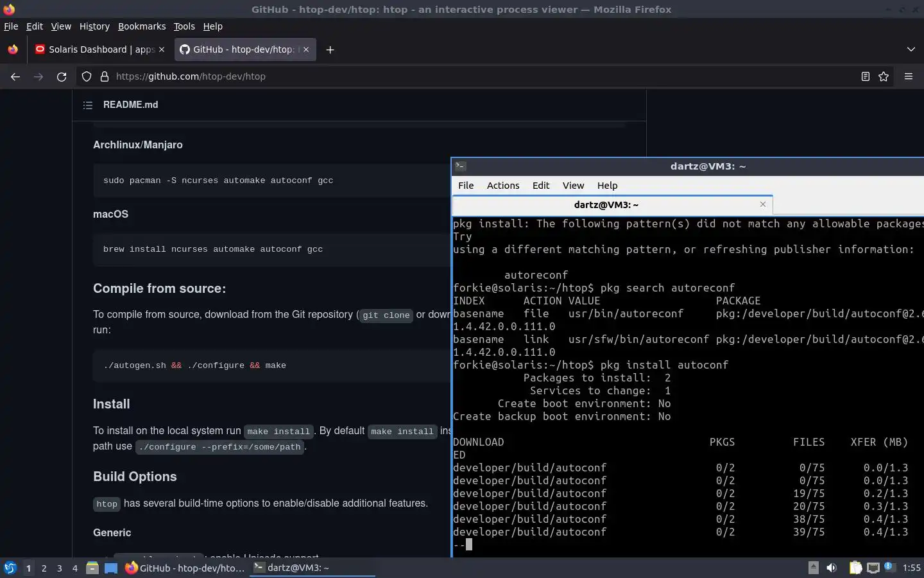Click the Archlinux/Manjaro heading

138,144
